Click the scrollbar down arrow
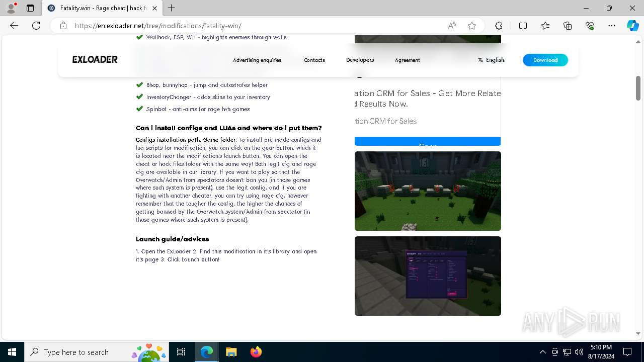Screen dimensions: 644x362 click(638, 333)
